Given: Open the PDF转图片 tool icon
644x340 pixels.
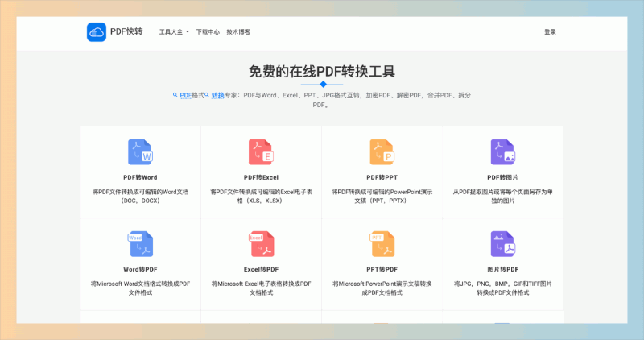Looking at the screenshot, I should click(x=502, y=152).
